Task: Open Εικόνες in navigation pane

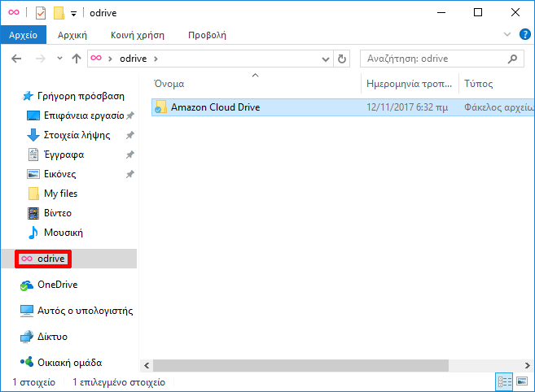Action: click(59, 174)
